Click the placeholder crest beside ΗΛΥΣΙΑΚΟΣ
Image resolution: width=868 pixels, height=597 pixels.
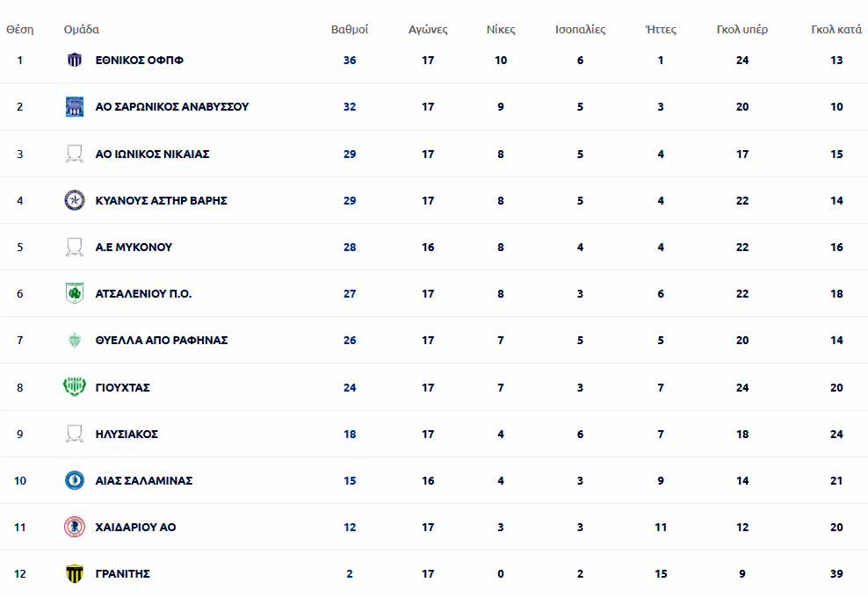point(75,434)
